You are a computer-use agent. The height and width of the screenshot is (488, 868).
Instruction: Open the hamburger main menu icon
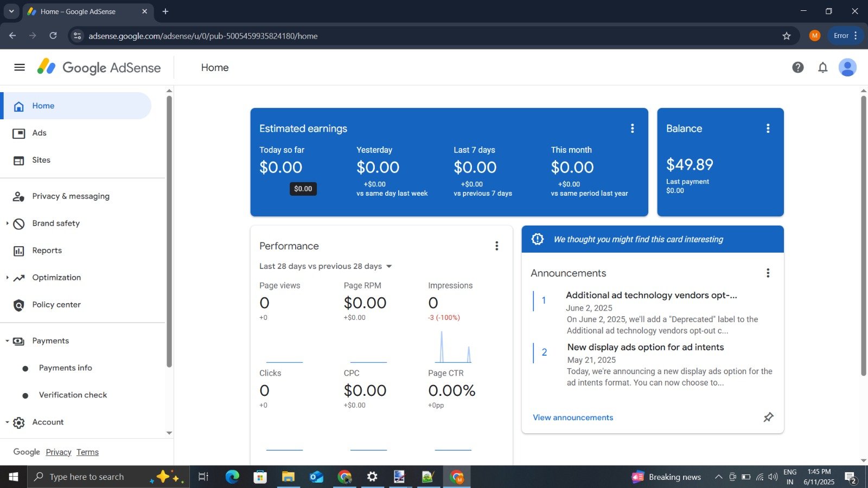(x=20, y=67)
